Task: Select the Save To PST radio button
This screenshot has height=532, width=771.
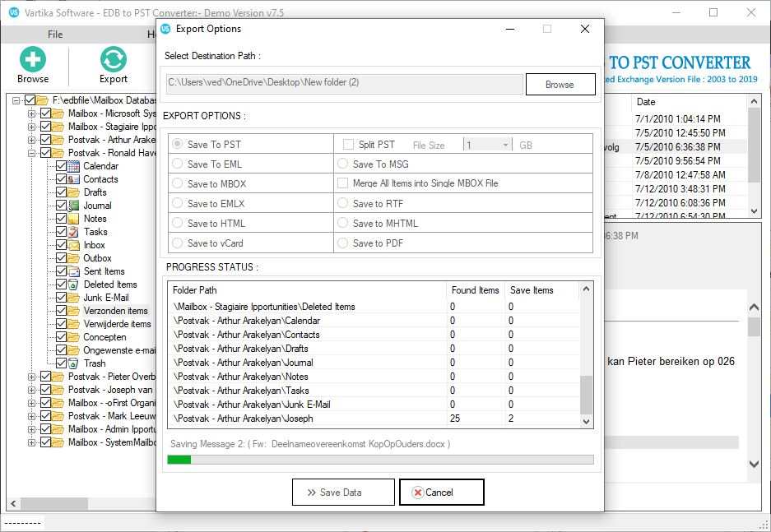Action: pos(178,144)
